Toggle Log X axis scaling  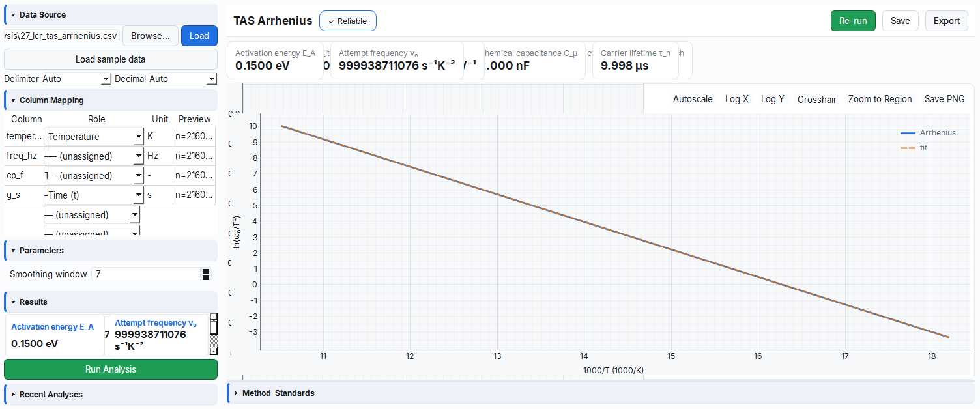click(x=737, y=99)
